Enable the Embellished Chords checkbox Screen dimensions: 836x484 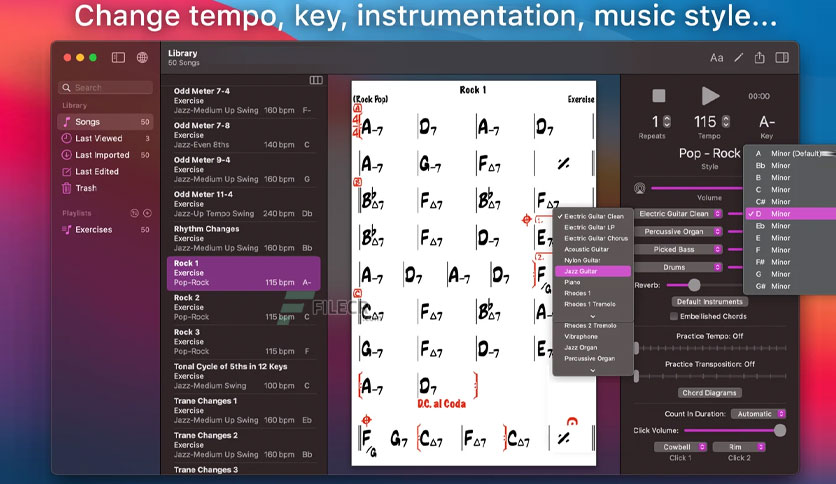point(674,316)
